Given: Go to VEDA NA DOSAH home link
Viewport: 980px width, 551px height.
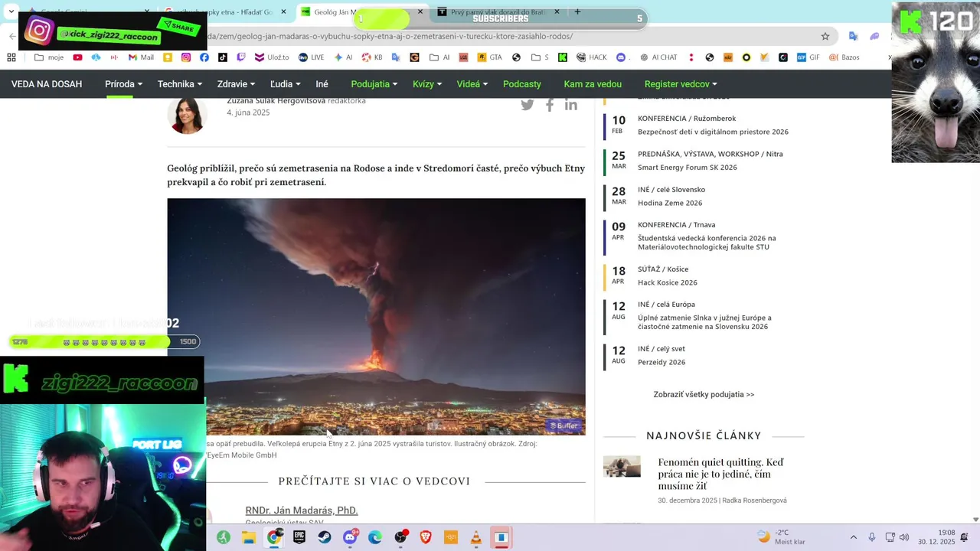Looking at the screenshot, I should point(47,84).
